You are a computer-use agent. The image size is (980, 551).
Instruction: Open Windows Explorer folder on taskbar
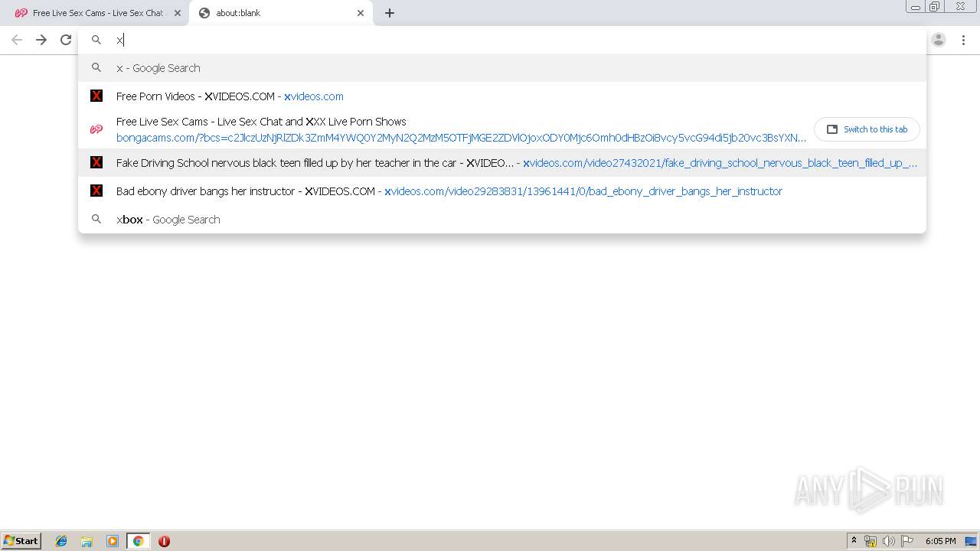tap(87, 541)
